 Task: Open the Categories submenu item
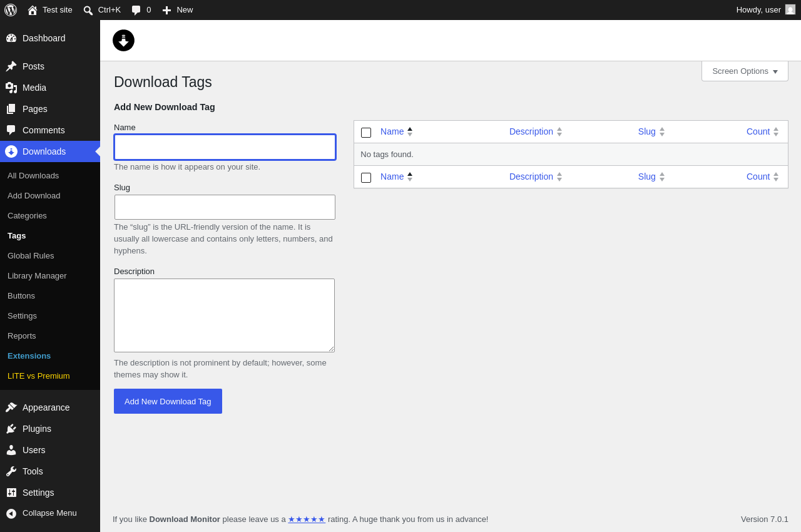27,215
